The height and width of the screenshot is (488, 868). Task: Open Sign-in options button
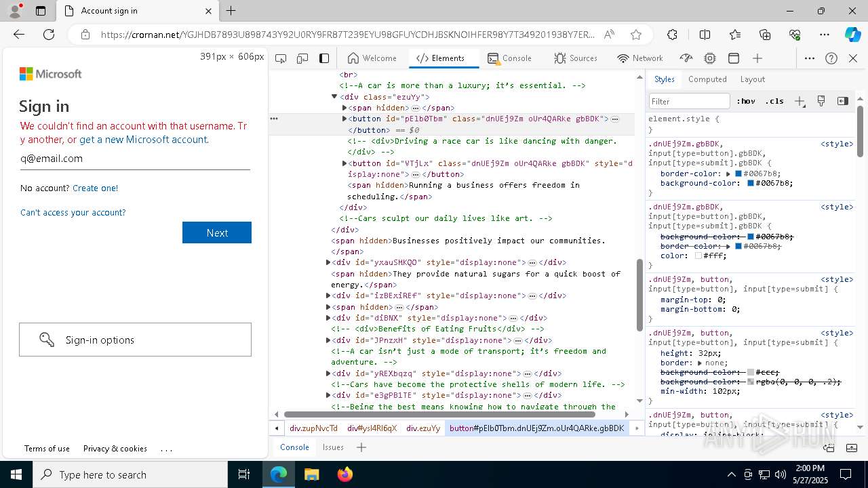(x=135, y=340)
